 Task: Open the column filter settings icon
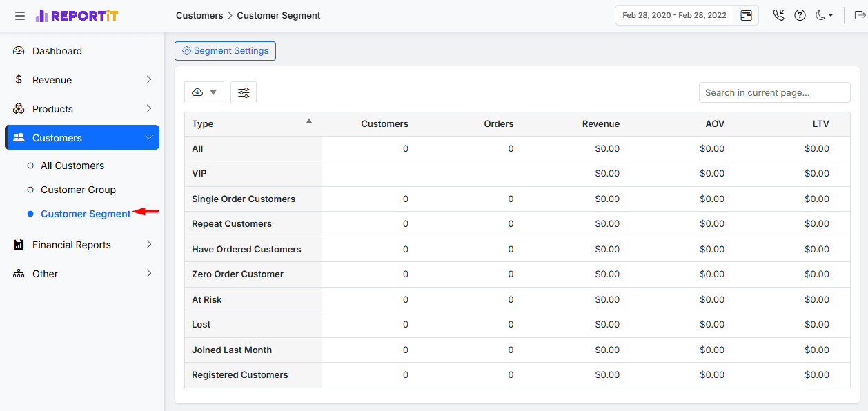pos(244,92)
